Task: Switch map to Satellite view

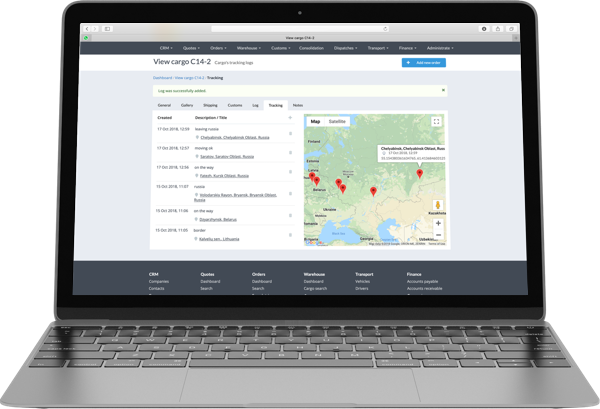Action: (x=337, y=121)
